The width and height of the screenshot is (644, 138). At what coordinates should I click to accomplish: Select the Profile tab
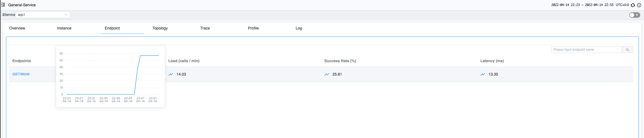(253, 28)
